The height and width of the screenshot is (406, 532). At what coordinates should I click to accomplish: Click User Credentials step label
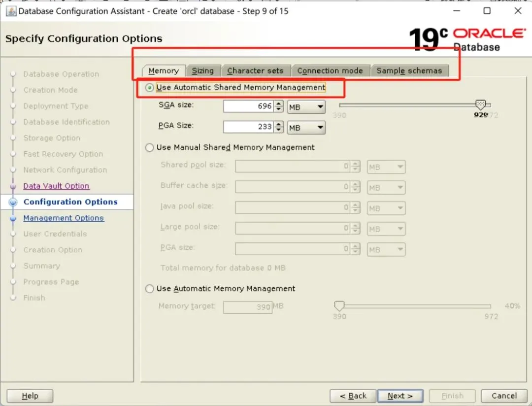55,234
